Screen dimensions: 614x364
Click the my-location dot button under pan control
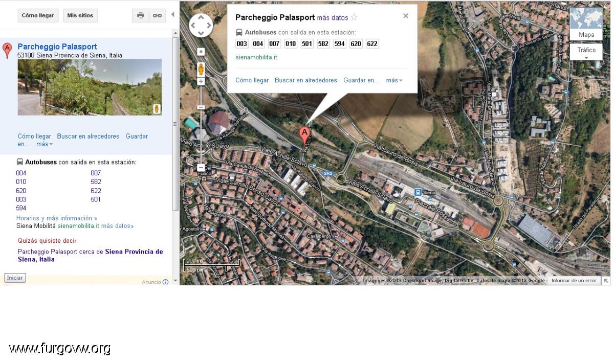201,52
